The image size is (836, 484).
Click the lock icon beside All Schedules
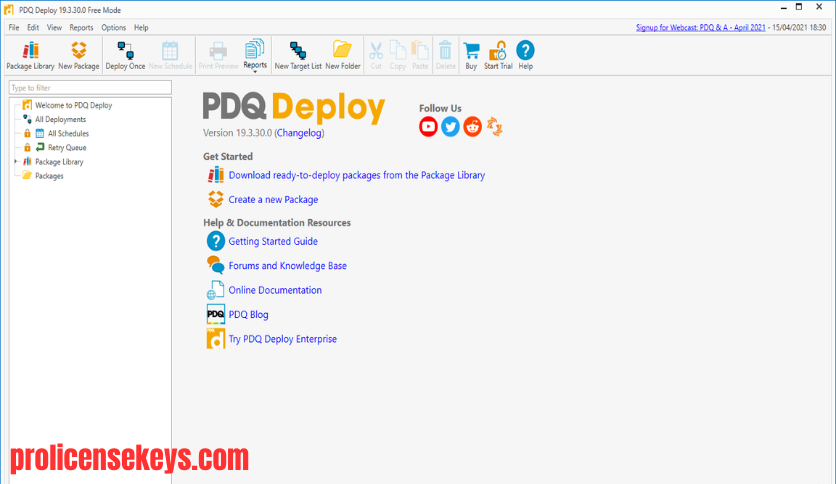click(27, 133)
